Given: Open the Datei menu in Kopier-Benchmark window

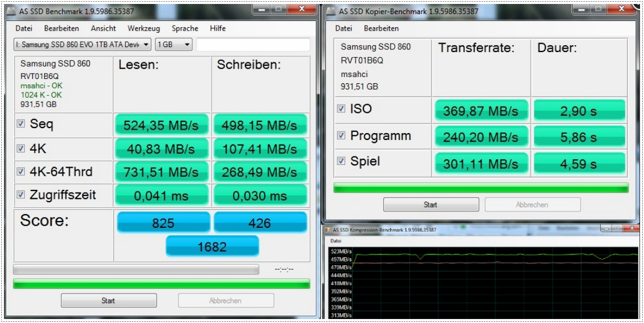Looking at the screenshot, I should [x=344, y=28].
